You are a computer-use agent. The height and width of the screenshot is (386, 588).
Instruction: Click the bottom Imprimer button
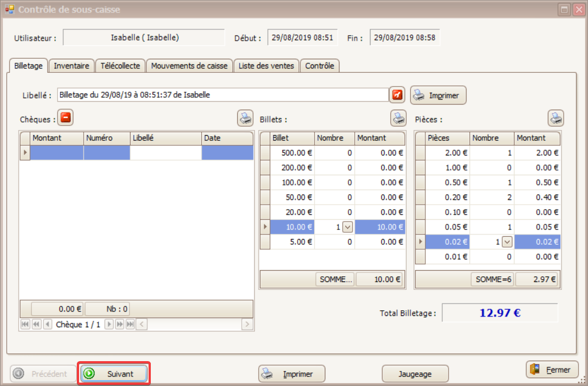(x=292, y=374)
